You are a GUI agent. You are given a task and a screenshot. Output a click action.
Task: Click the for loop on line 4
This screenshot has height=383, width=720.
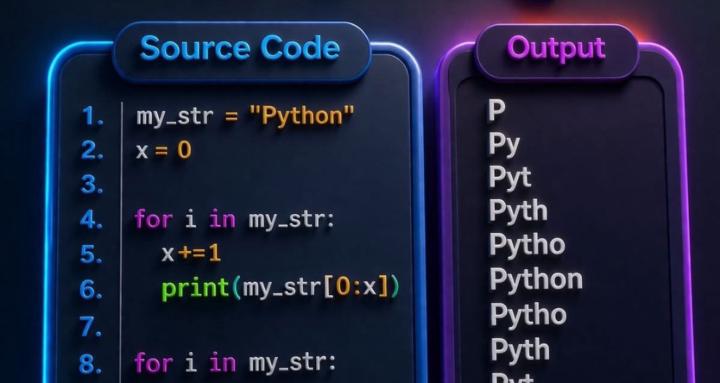click(x=235, y=220)
